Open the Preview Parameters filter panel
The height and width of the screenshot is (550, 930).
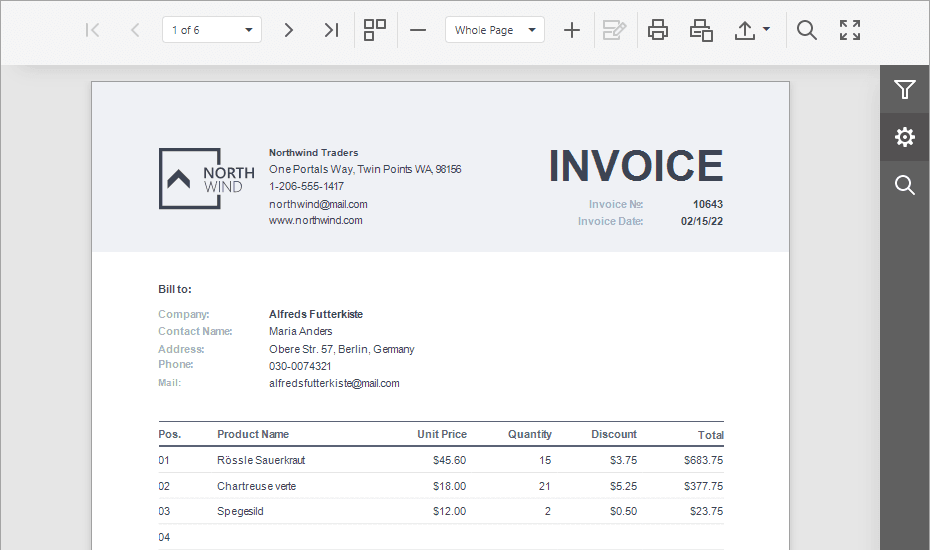click(x=904, y=90)
